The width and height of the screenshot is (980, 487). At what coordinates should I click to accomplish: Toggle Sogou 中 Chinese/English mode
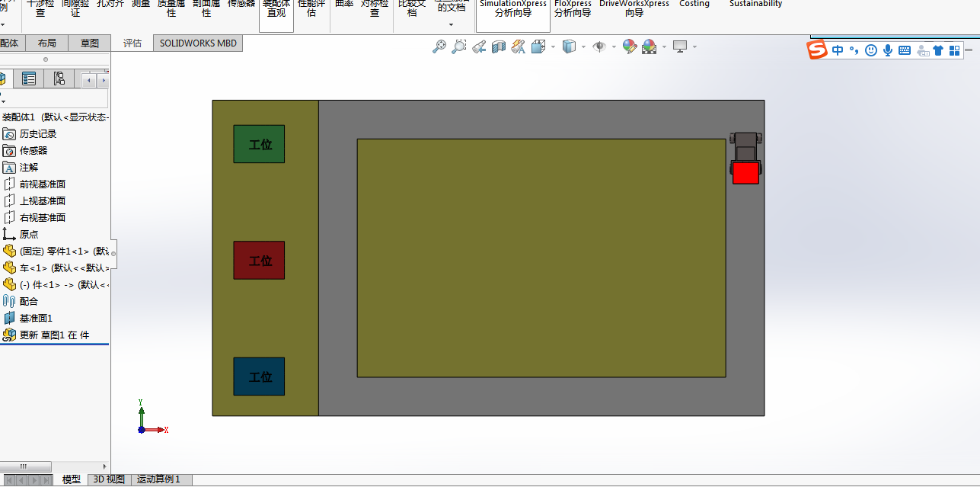pyautogui.click(x=838, y=50)
